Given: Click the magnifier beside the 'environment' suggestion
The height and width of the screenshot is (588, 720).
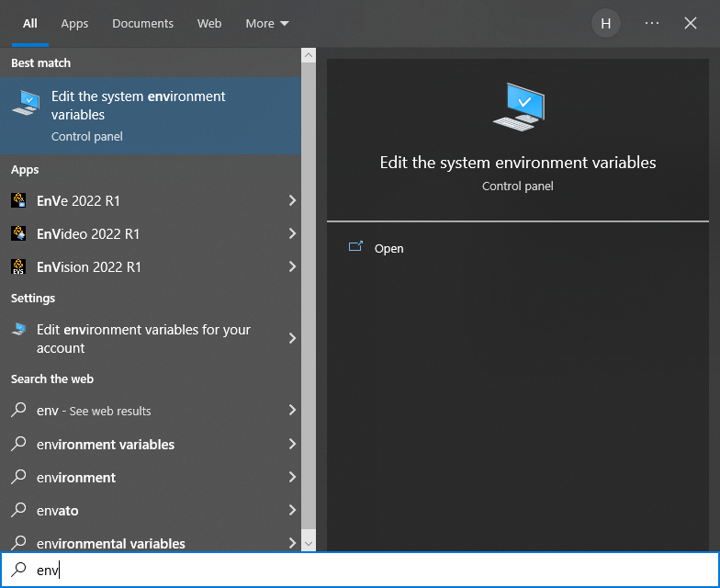Looking at the screenshot, I should pos(18,477).
